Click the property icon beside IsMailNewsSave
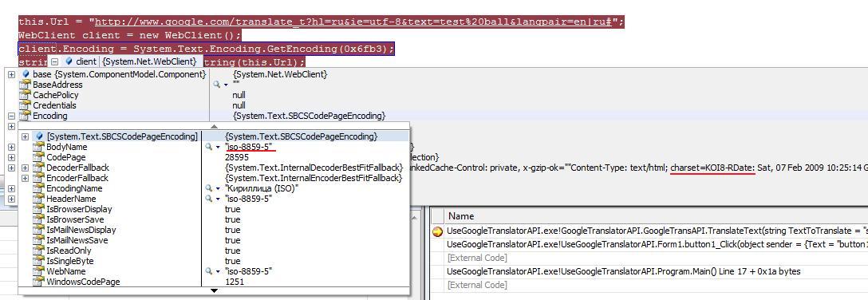Image resolution: width=868 pixels, height=300 pixels. click(x=37, y=240)
